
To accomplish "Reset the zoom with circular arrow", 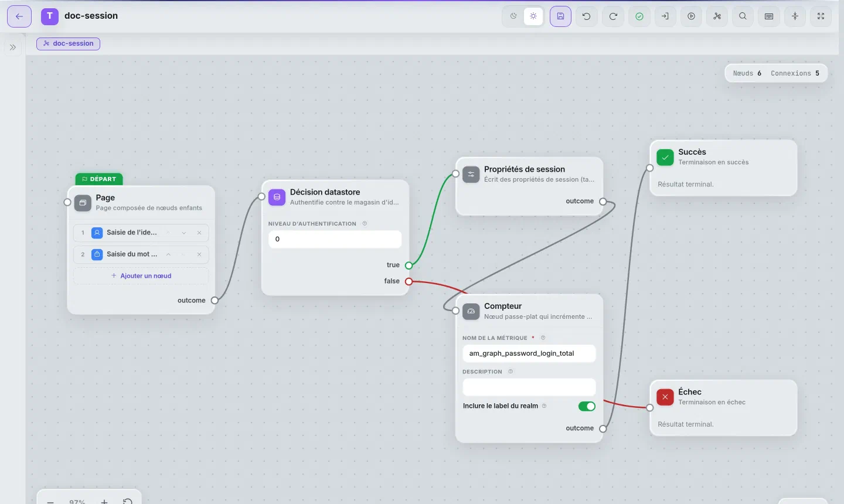I will (x=128, y=501).
